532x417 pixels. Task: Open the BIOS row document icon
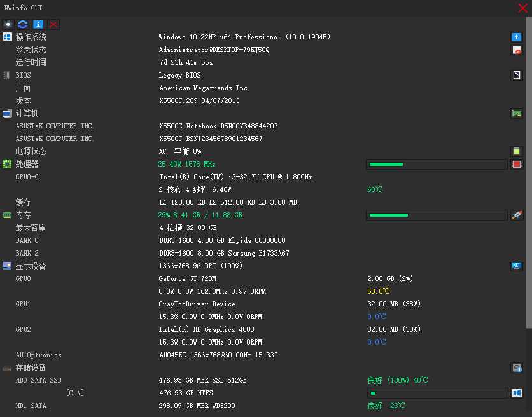tap(517, 76)
